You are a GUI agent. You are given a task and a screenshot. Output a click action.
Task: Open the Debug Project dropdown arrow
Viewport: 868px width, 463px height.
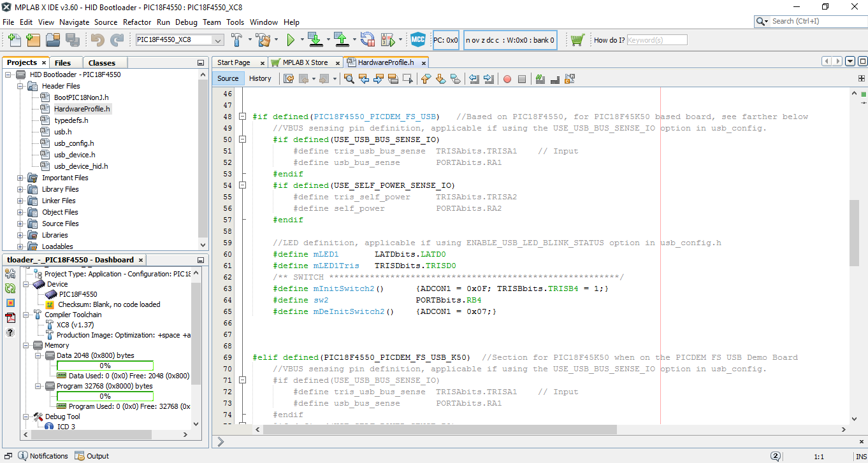pyautogui.click(x=400, y=40)
